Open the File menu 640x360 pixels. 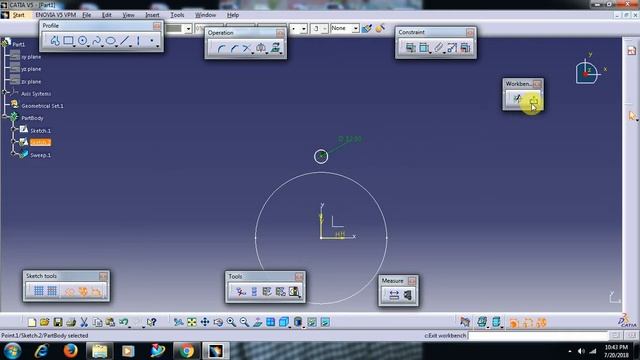point(87,15)
